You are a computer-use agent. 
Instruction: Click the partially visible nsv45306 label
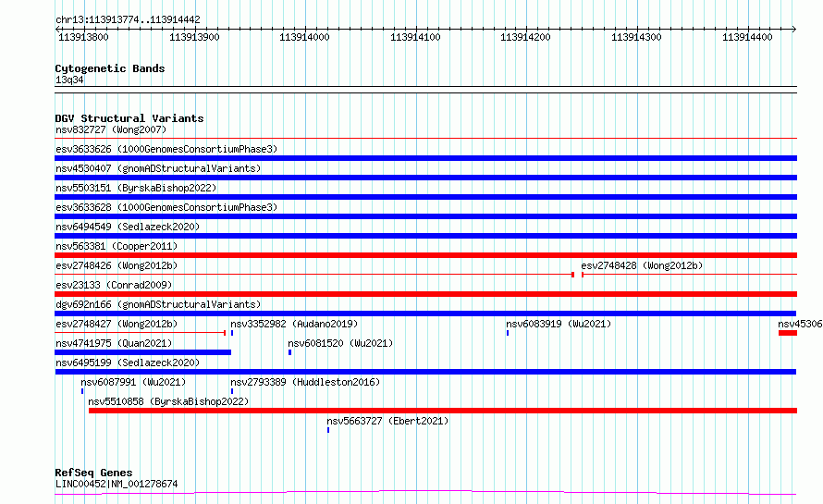coord(800,324)
